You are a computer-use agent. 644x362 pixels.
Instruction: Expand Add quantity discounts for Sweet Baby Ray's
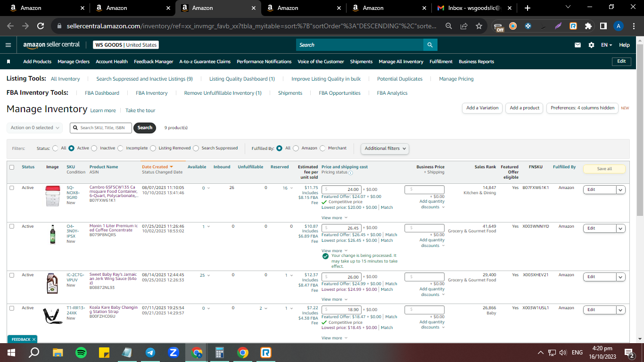[x=432, y=292]
